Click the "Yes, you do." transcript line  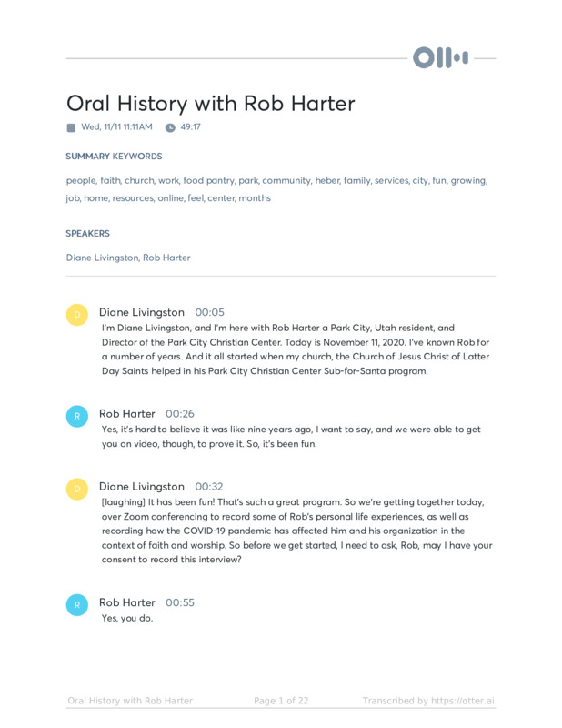point(127,619)
